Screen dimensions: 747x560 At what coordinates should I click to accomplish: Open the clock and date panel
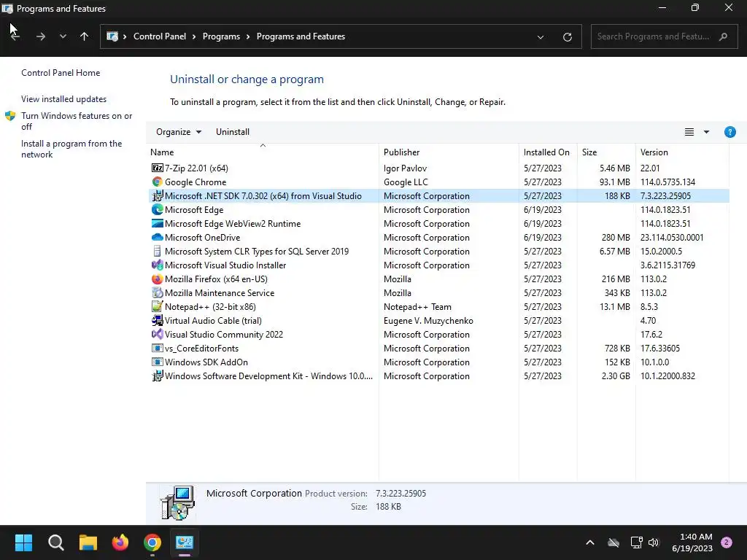[x=692, y=542]
